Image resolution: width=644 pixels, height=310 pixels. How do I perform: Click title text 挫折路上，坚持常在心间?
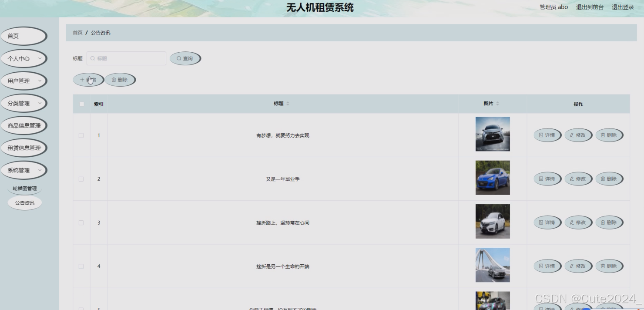(x=283, y=222)
